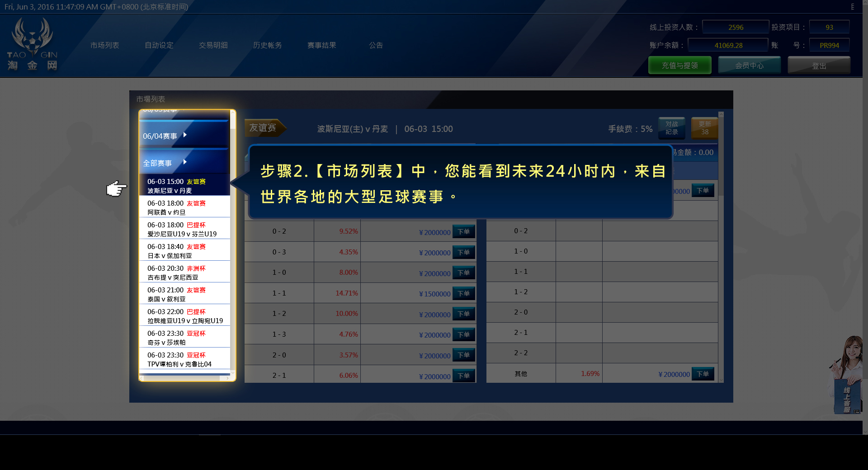The height and width of the screenshot is (470, 868).
Task: Click the 登出 logout button
Action: 819,65
